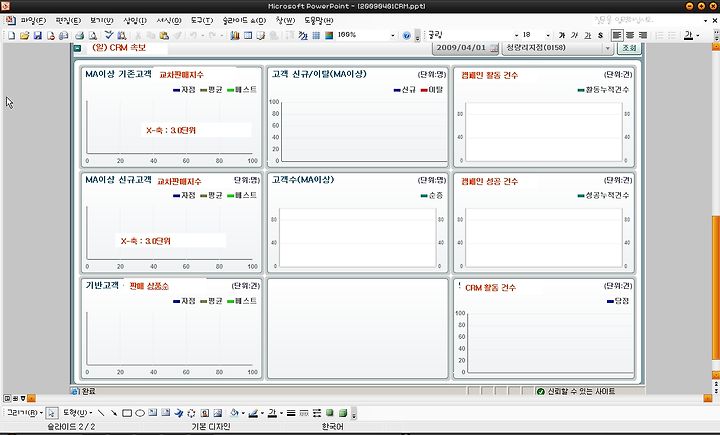Click the Print icon in the toolbar

[x=80, y=35]
